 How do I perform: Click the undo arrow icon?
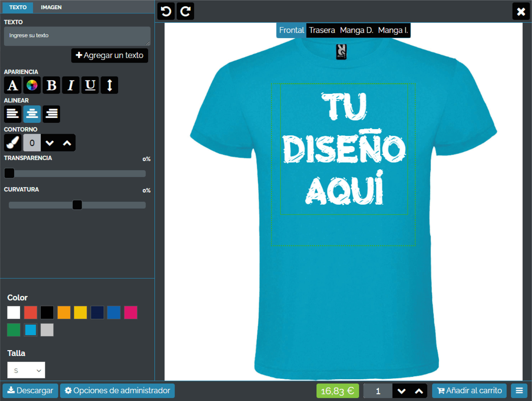point(166,11)
